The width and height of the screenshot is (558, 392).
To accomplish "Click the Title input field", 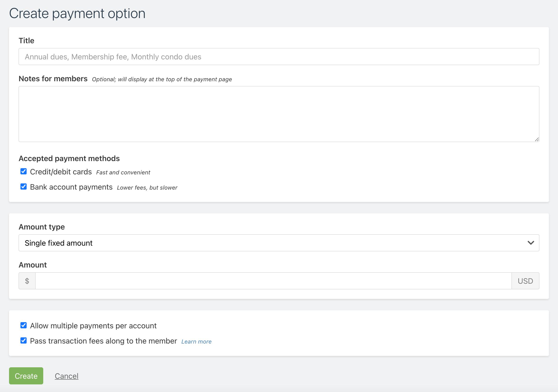I will tap(279, 57).
